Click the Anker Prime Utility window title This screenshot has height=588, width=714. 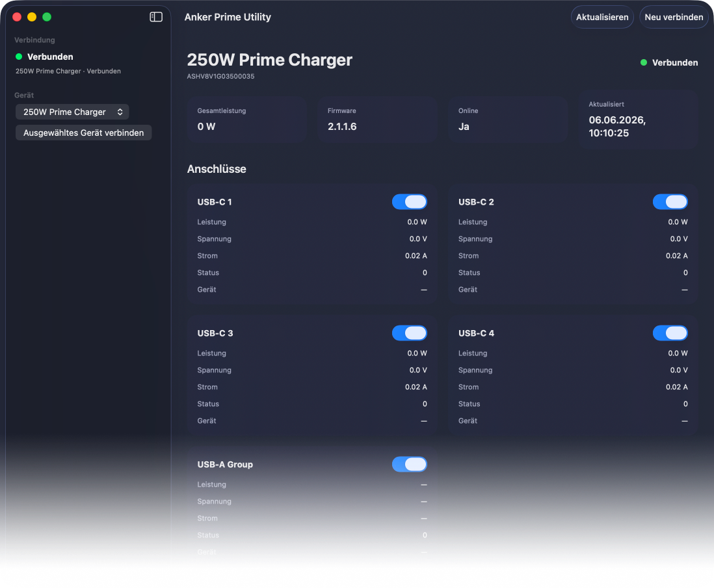[228, 18]
